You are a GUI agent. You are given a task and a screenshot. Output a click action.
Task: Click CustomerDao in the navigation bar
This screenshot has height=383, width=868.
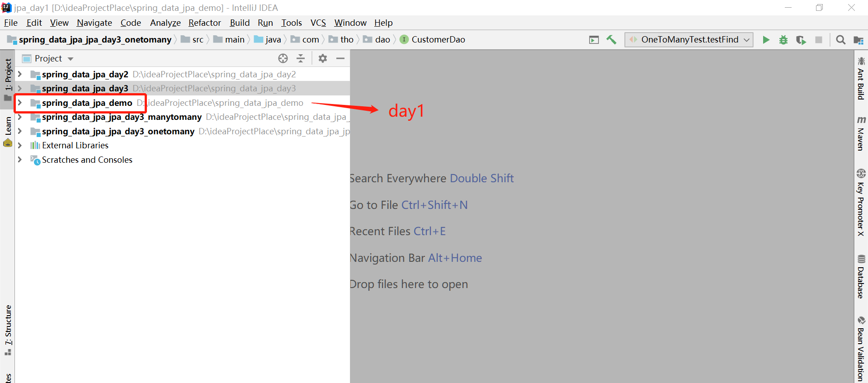point(438,40)
